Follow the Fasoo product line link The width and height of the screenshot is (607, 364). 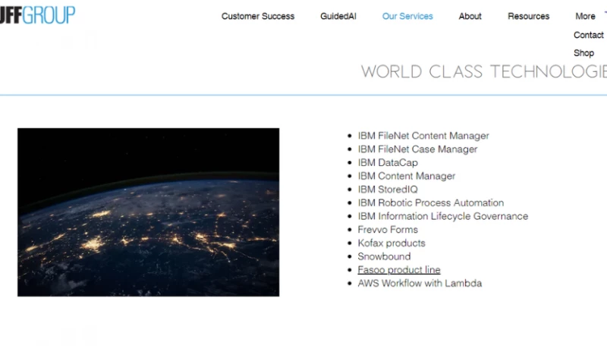[398, 270]
